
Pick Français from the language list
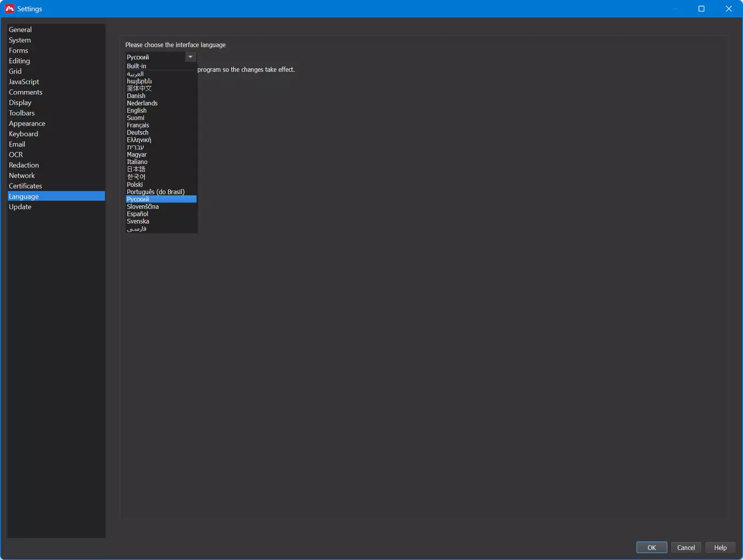pos(138,125)
